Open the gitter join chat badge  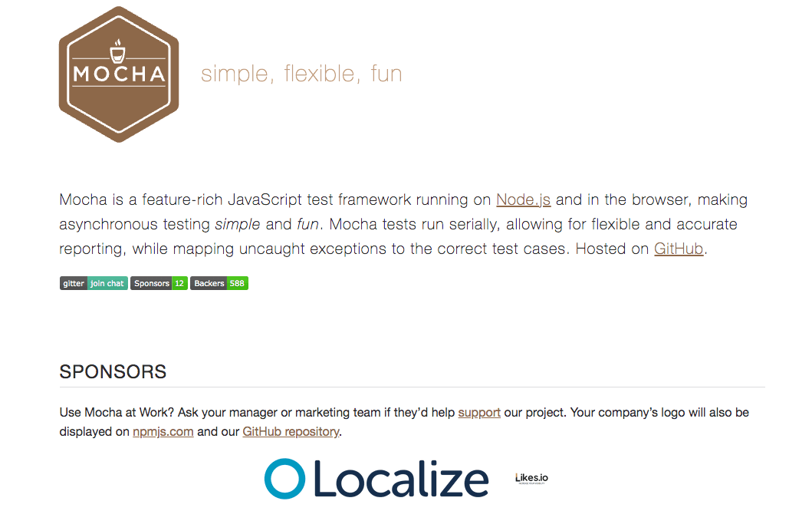click(94, 283)
